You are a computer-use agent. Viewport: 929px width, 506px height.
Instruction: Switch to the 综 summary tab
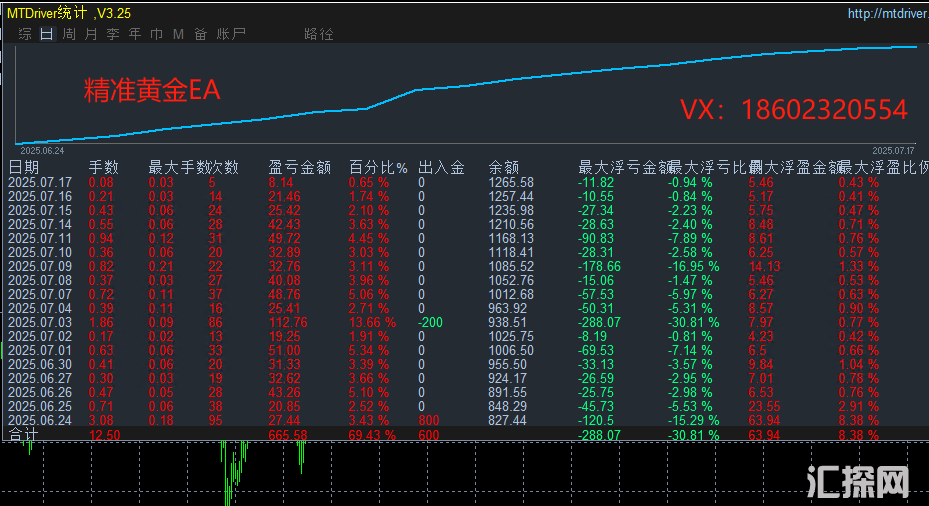[x=25, y=34]
